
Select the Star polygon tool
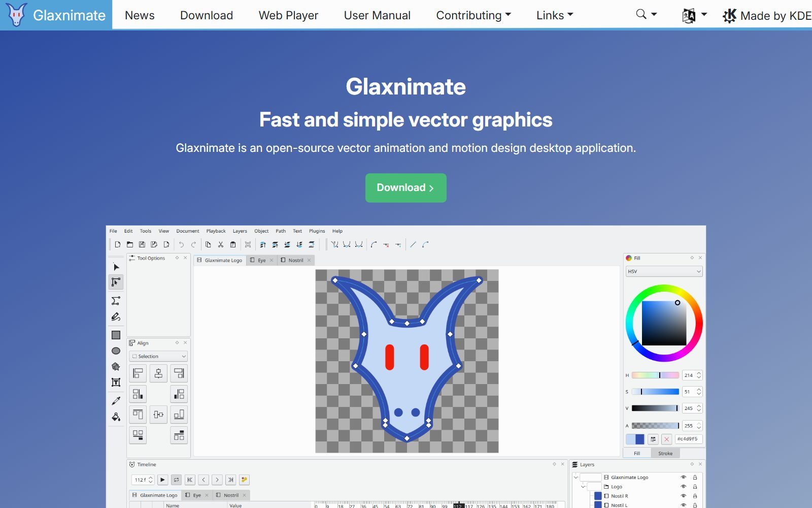click(116, 367)
